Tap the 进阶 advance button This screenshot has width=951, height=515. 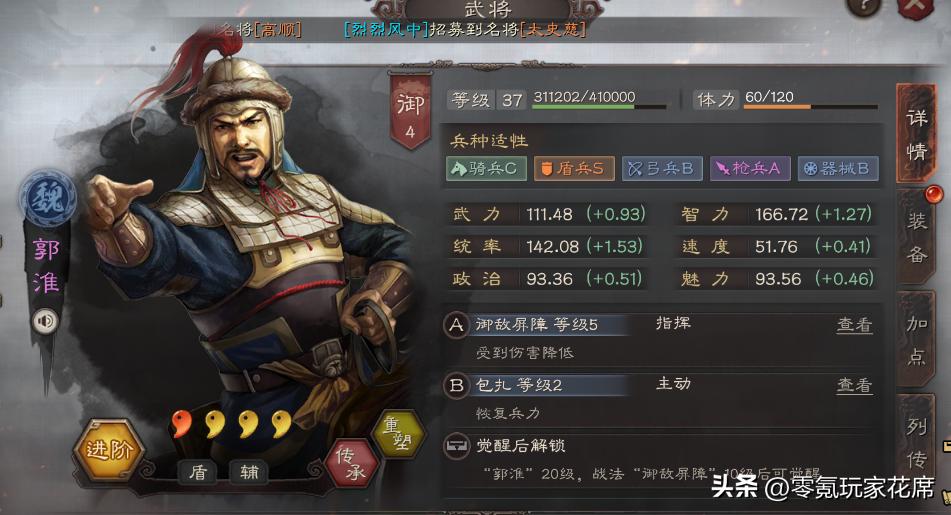(x=109, y=450)
